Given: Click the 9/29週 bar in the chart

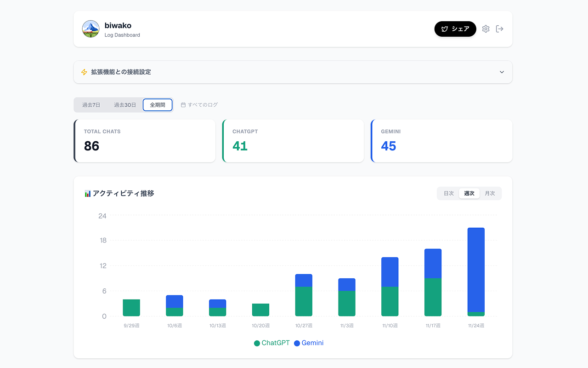Looking at the screenshot, I should 131,308.
